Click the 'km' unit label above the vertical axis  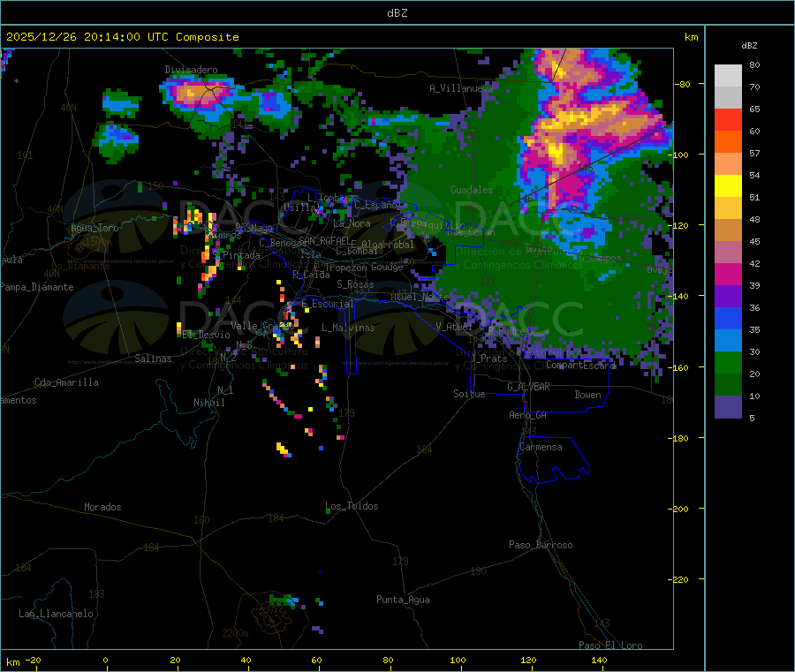[x=691, y=37]
